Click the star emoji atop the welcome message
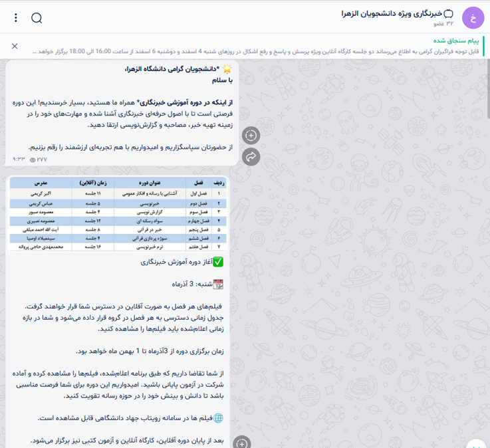Screen dimensions: 490x448 (227, 68)
